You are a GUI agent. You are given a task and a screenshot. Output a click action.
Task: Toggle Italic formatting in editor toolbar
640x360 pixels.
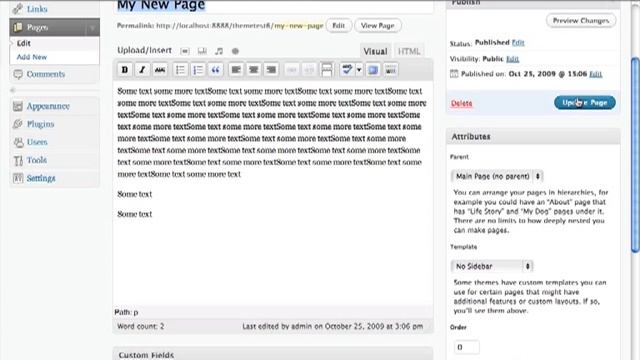click(x=142, y=70)
